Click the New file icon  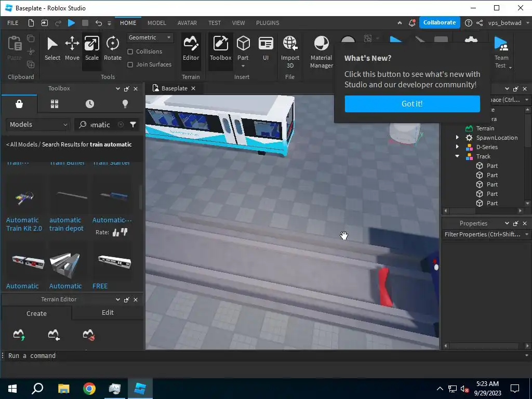tap(31, 23)
